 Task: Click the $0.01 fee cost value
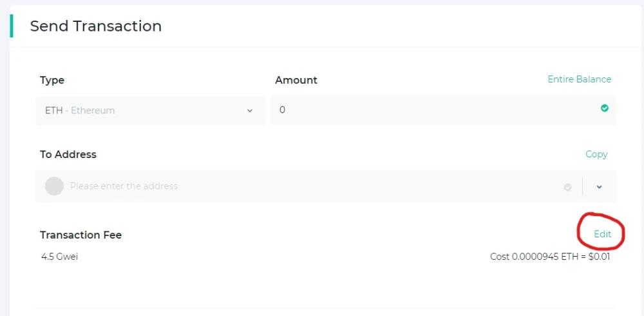pos(600,257)
